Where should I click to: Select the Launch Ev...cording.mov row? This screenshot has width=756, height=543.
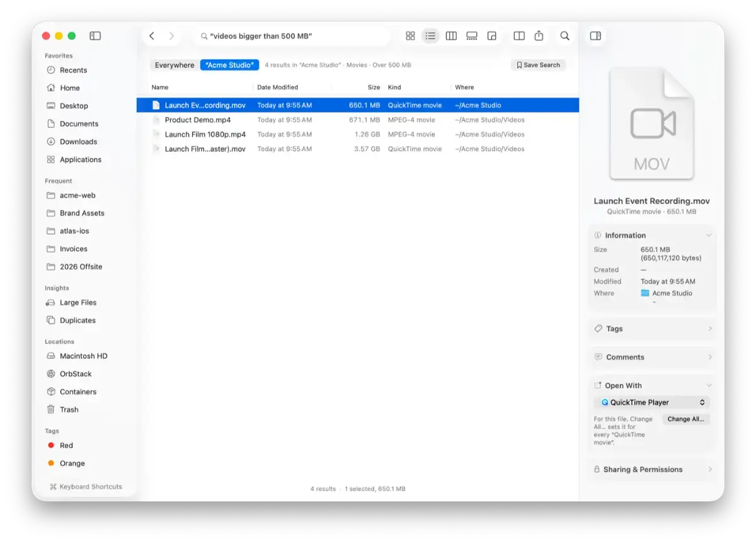coord(358,105)
